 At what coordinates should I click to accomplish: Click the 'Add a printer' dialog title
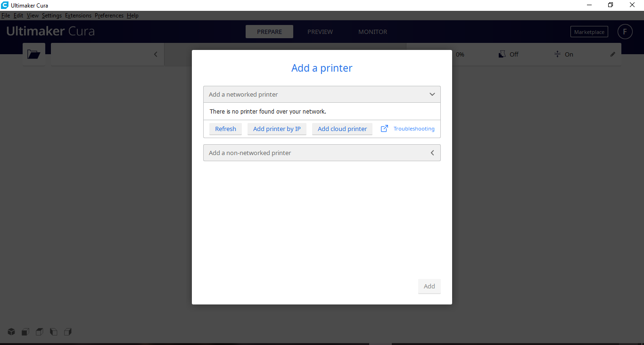pyautogui.click(x=322, y=68)
